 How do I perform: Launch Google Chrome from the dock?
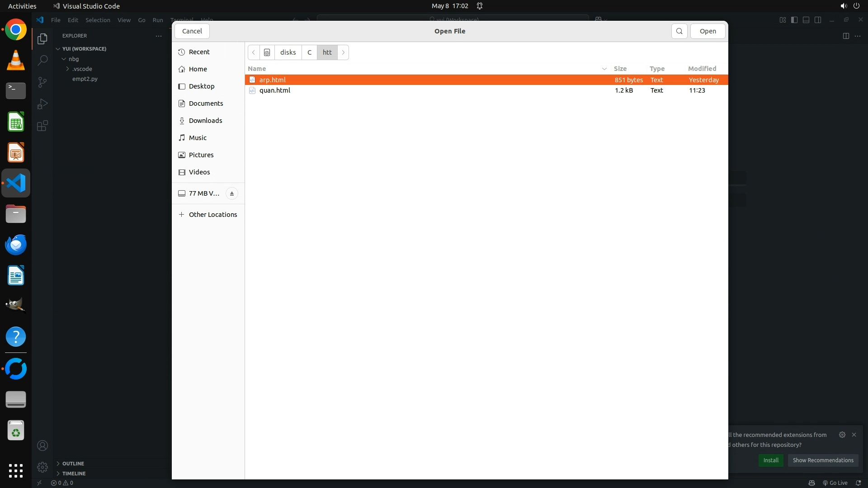pyautogui.click(x=16, y=30)
